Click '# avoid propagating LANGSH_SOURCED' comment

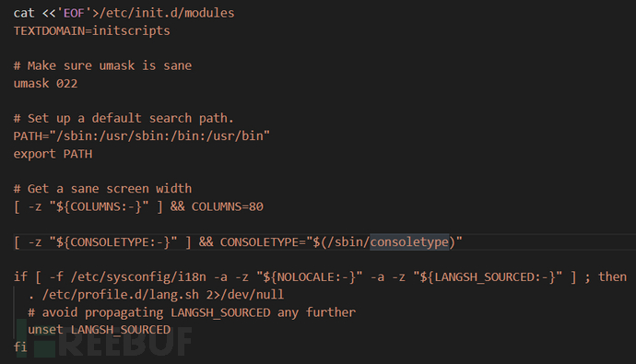point(192,312)
